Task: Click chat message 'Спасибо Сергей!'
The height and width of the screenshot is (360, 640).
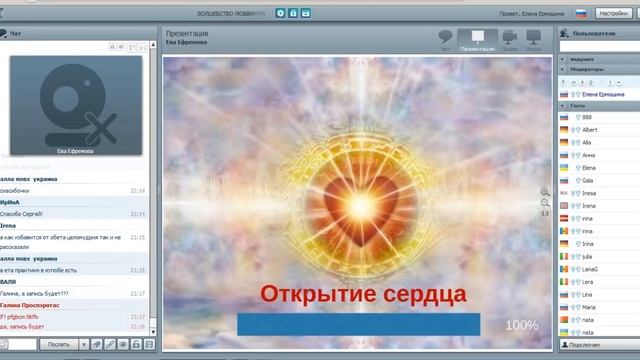Action: (21, 214)
